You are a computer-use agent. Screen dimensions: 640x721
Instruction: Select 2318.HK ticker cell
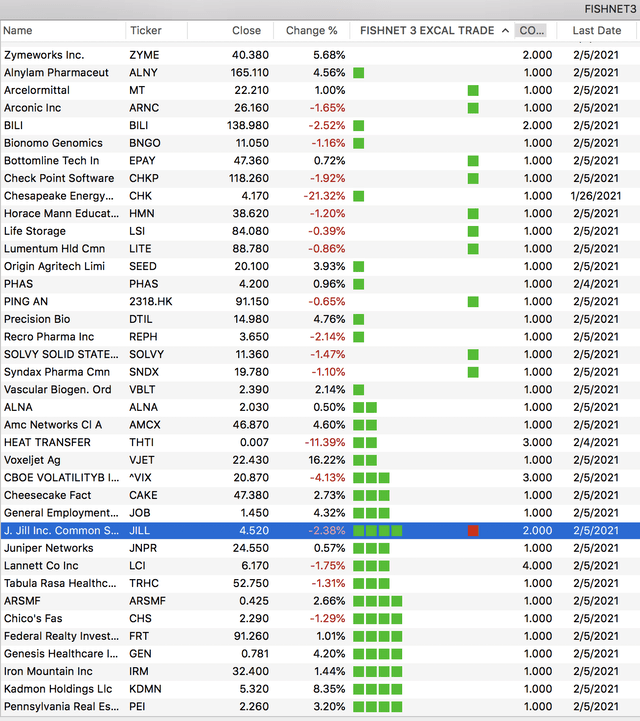151,302
